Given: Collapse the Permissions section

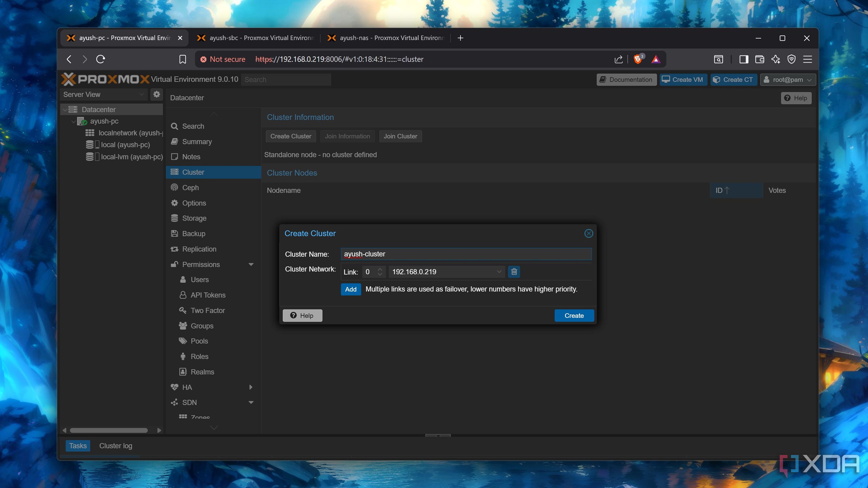Looking at the screenshot, I should point(251,264).
